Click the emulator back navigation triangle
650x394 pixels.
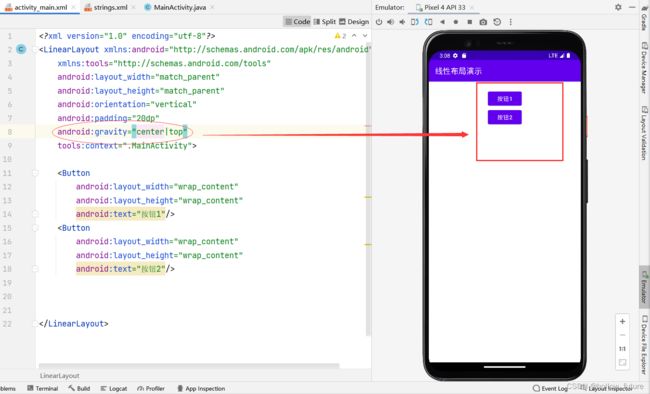pyautogui.click(x=442, y=22)
